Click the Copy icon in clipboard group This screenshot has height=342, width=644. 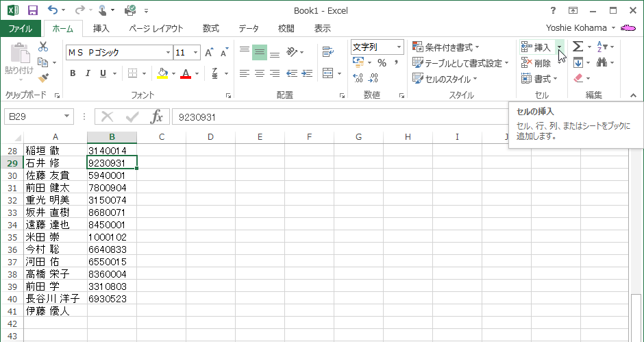pos(42,62)
